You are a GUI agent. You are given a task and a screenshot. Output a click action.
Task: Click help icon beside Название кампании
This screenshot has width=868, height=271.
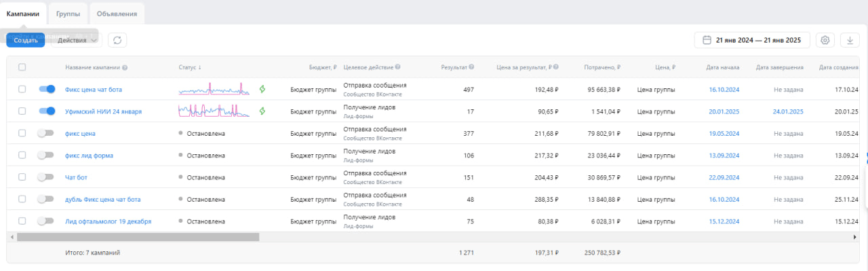[125, 67]
